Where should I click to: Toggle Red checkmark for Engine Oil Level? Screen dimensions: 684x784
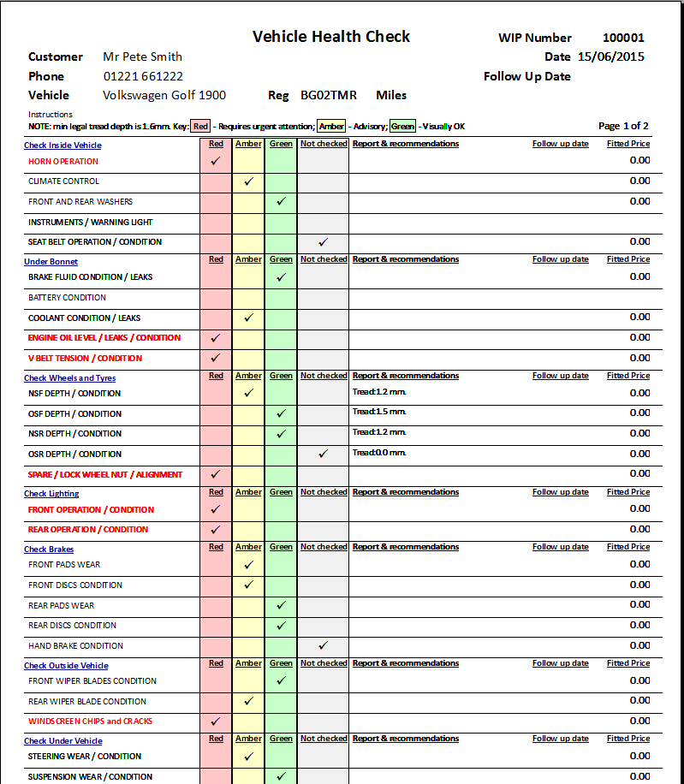[216, 338]
